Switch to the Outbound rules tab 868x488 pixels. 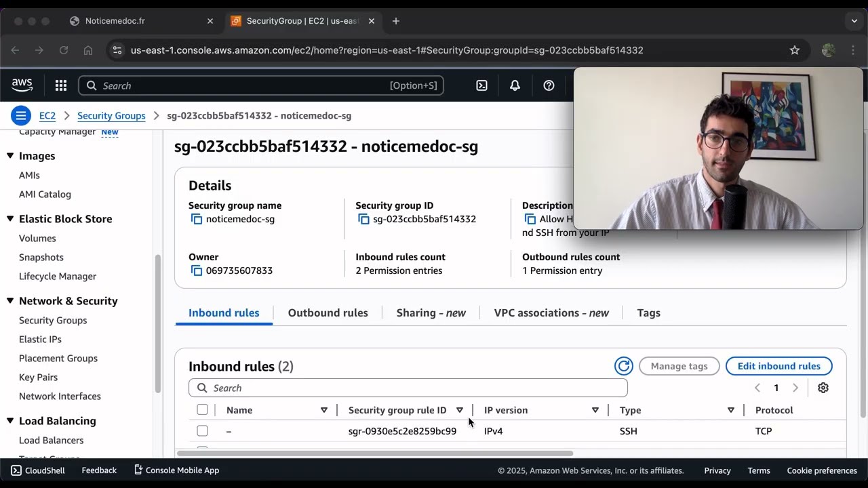coord(328,313)
